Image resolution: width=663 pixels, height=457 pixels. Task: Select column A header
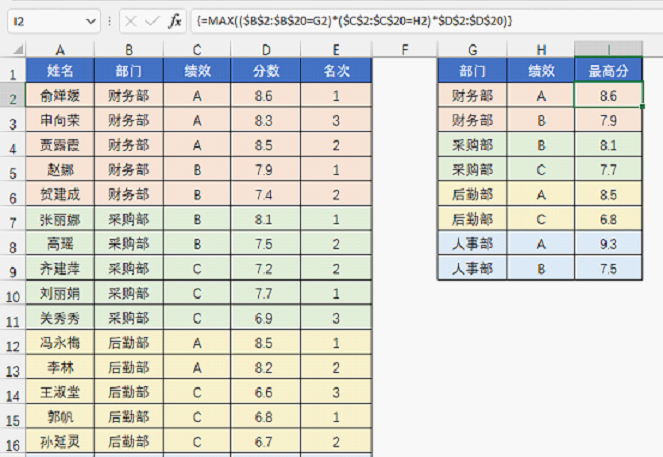60,50
